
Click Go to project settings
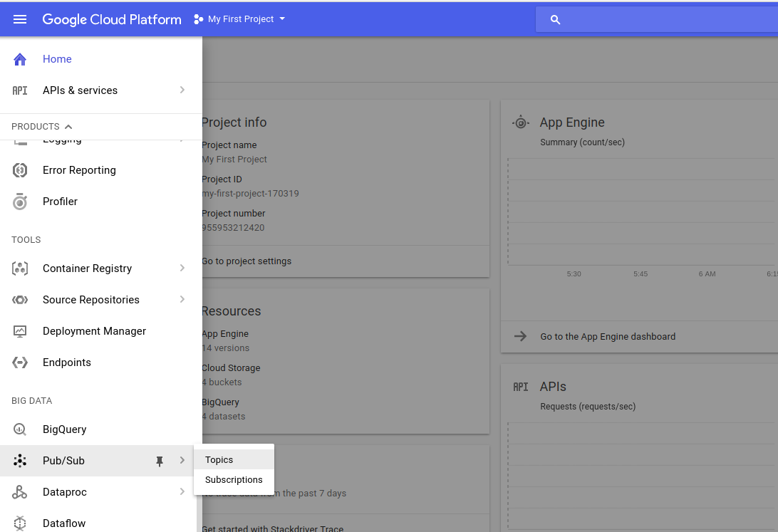[x=247, y=261]
